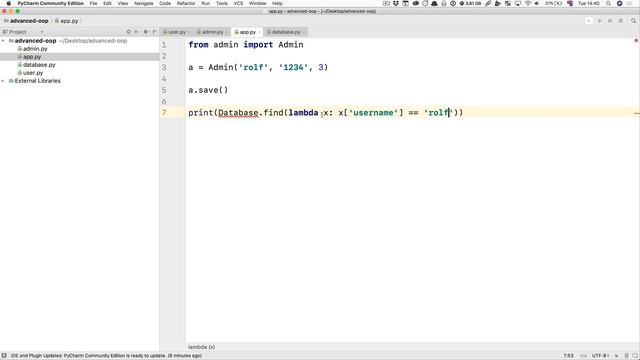Image resolution: width=640 pixels, height=360 pixels.
Task: Open database.py in project tree
Action: pyautogui.click(x=39, y=65)
